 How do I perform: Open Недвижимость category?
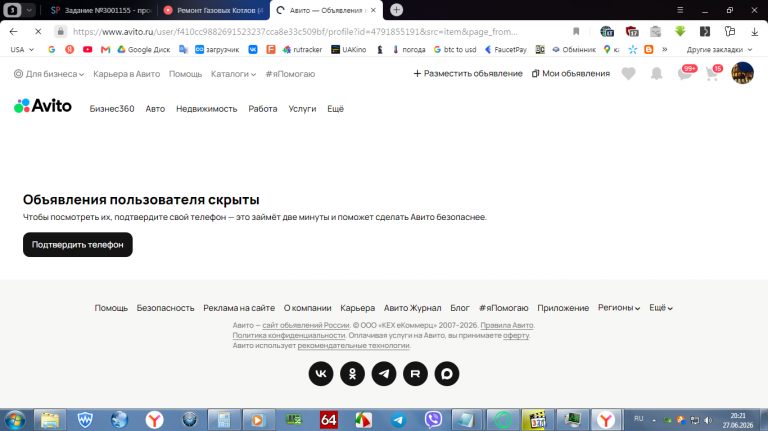pyautogui.click(x=207, y=109)
